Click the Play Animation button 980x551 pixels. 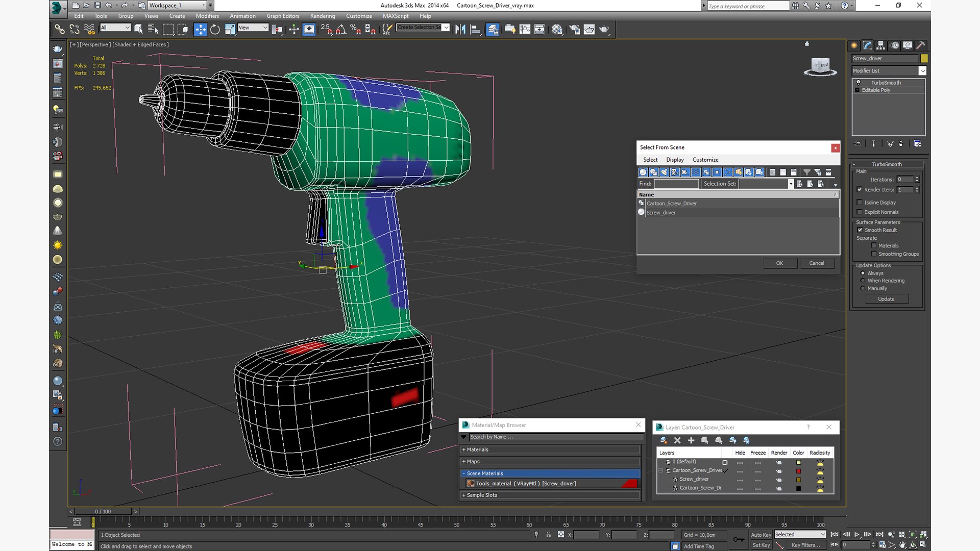pos(857,534)
